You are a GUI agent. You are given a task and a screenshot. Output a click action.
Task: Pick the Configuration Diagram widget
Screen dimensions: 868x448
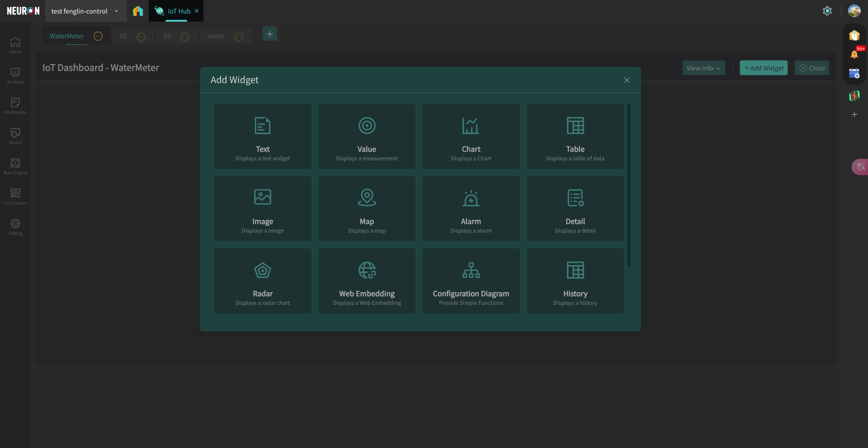tap(471, 281)
